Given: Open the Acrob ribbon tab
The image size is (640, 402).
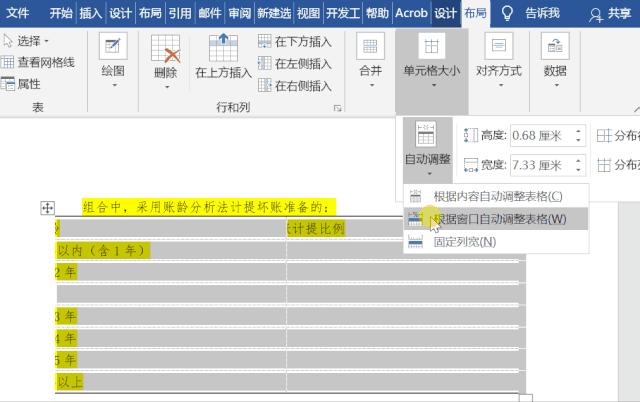Looking at the screenshot, I should pos(411,13).
